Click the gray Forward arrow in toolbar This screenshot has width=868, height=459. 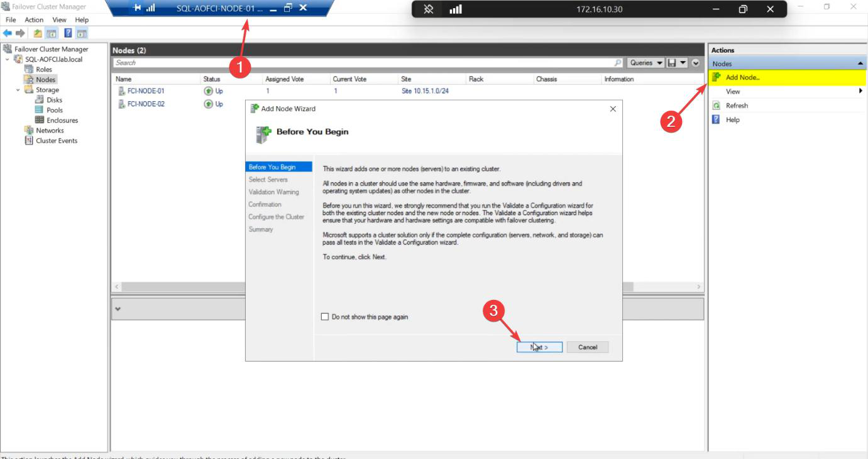(x=20, y=33)
